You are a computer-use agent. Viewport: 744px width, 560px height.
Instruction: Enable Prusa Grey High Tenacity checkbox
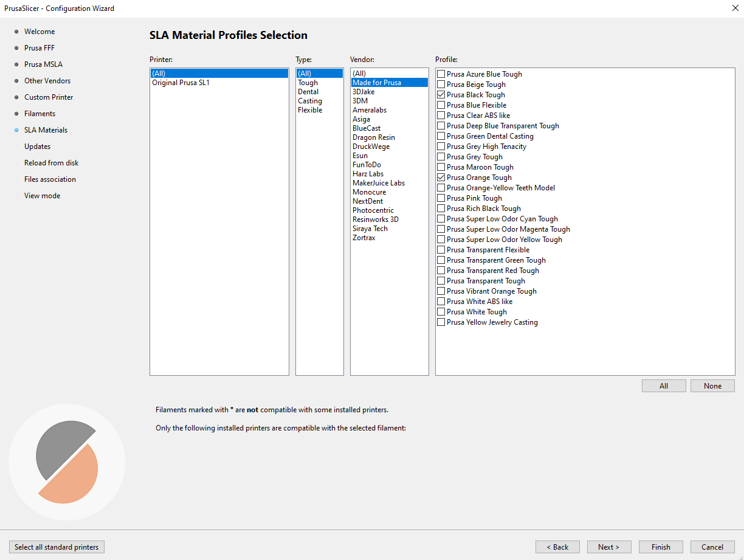pos(441,147)
